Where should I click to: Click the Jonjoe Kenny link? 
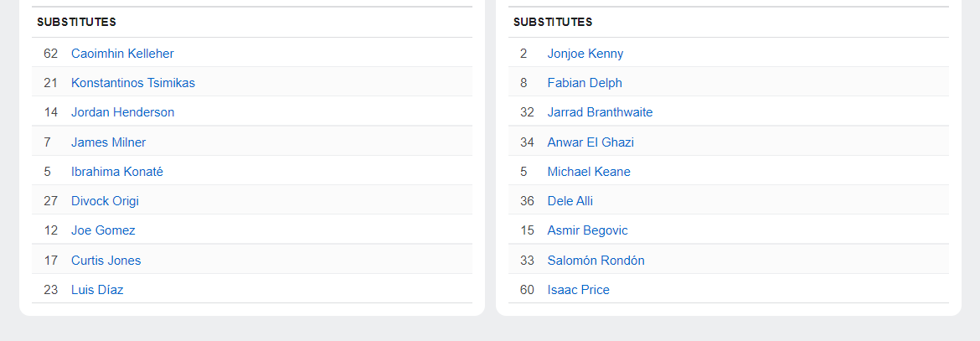click(585, 54)
